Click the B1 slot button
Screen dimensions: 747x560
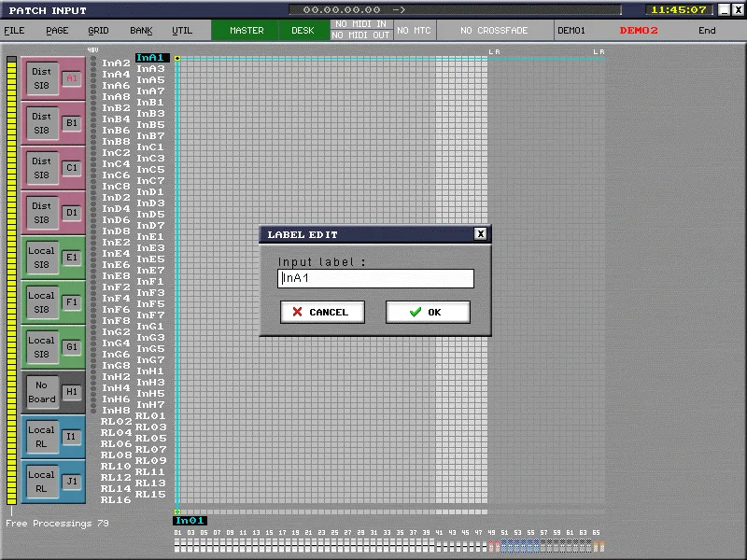pos(72,123)
